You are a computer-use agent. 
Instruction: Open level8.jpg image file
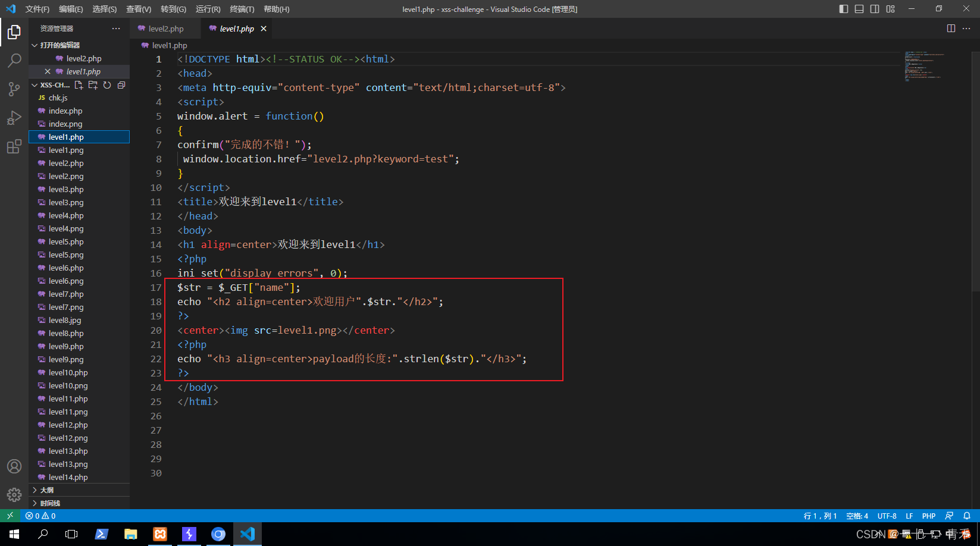(79, 320)
